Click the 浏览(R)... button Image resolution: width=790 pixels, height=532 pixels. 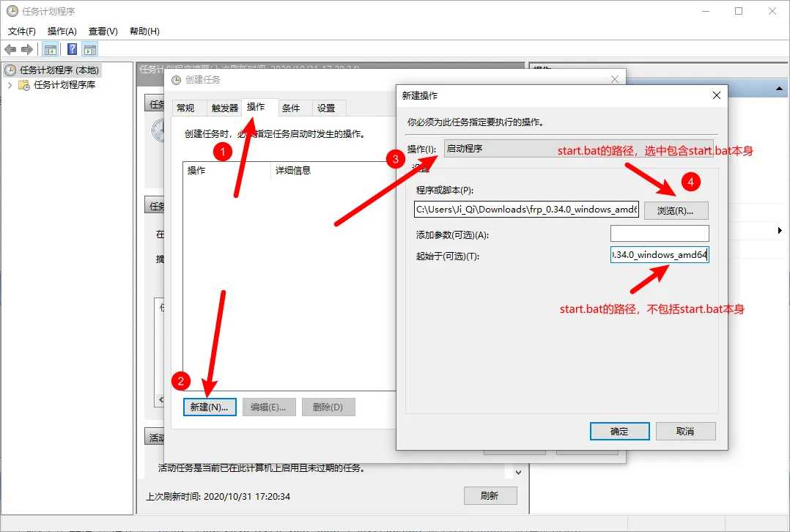click(x=676, y=210)
